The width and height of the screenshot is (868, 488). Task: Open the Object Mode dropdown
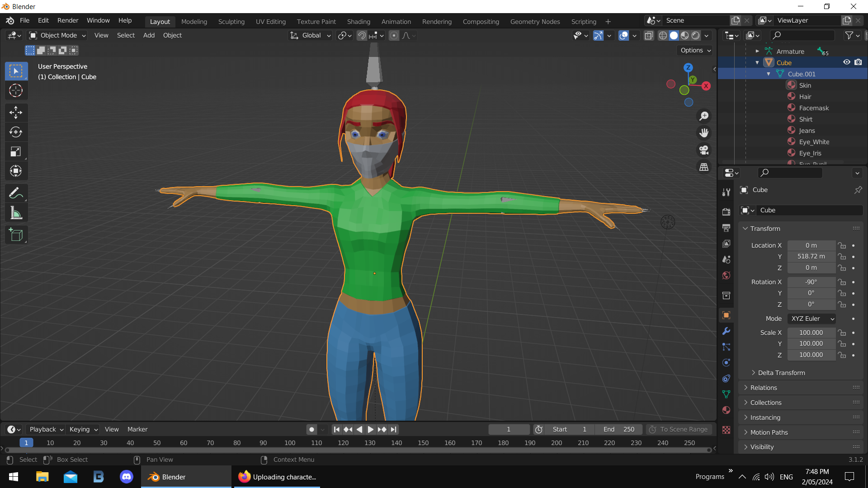tap(57, 35)
